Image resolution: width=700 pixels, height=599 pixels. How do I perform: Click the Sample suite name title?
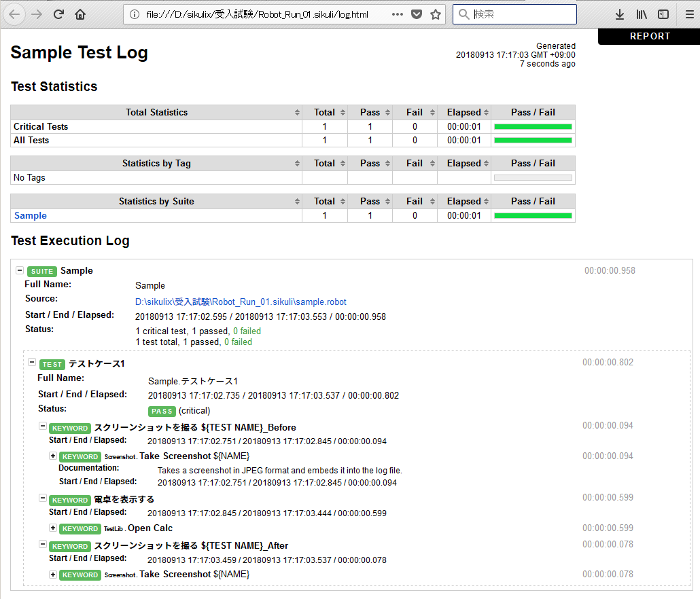(77, 271)
